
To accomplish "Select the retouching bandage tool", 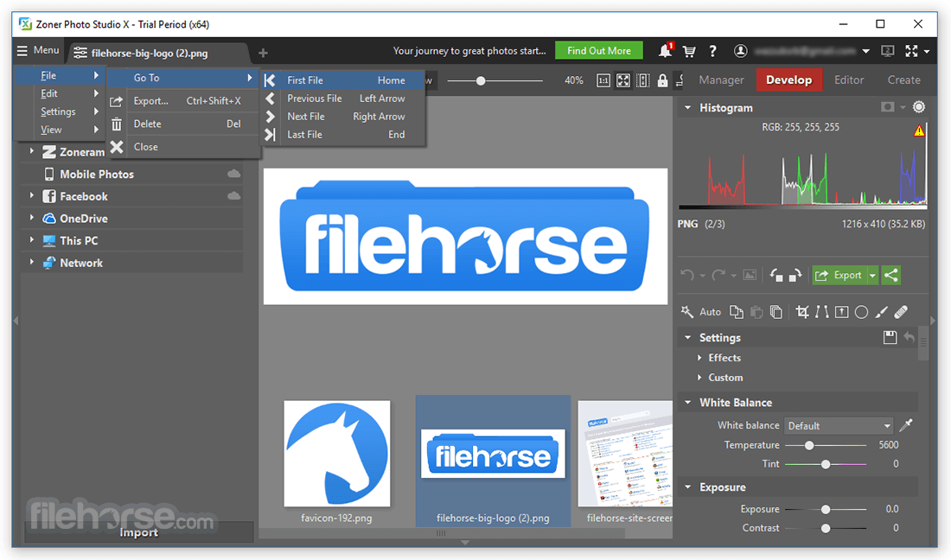I will (901, 312).
